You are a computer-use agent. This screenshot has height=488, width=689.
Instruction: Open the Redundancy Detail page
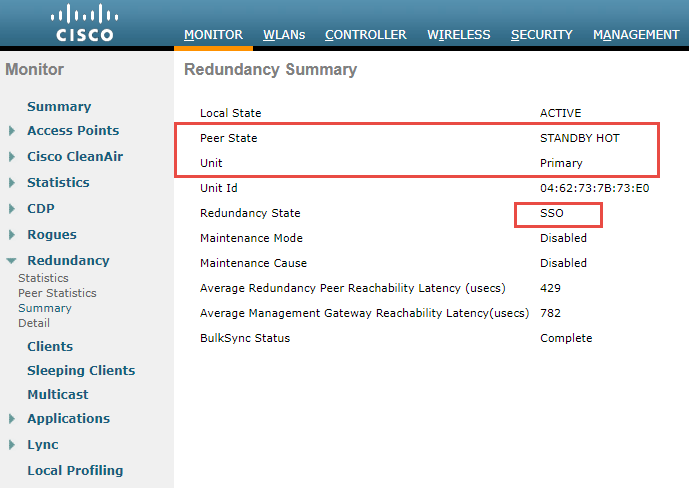click(34, 323)
